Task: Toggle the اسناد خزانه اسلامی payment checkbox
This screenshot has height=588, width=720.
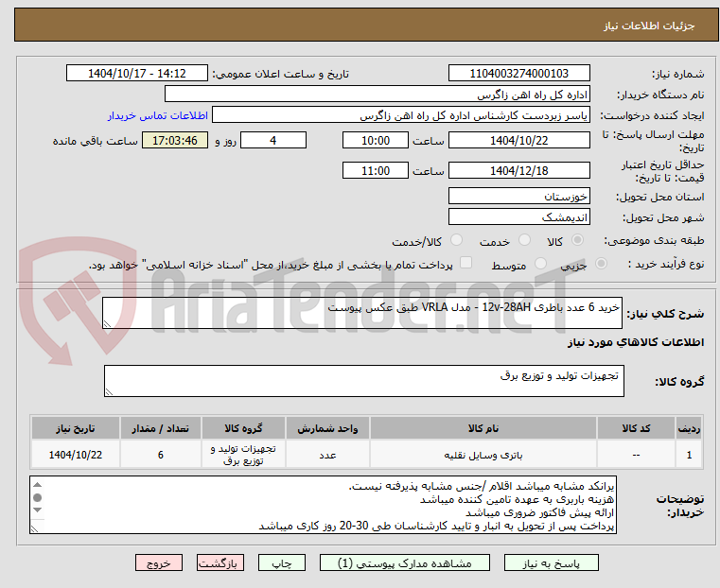Action: 465,263
